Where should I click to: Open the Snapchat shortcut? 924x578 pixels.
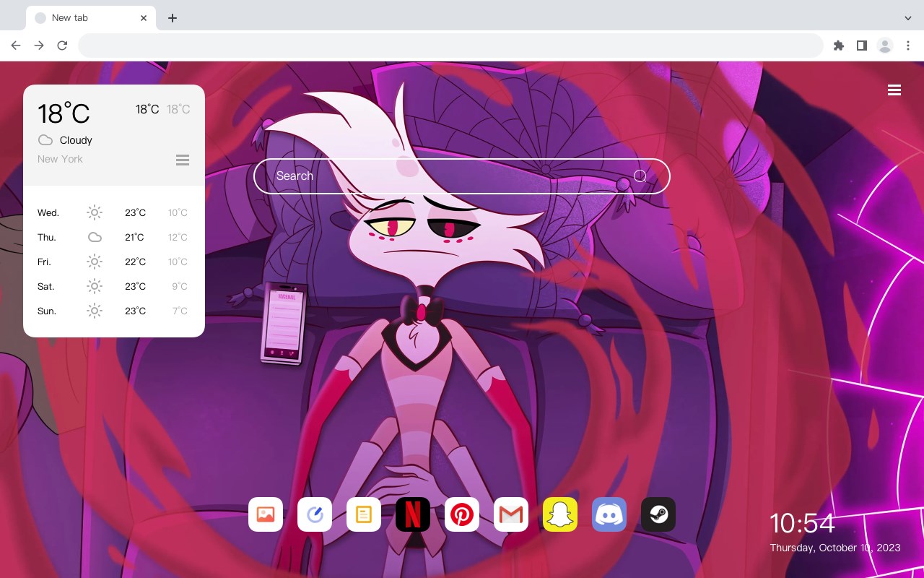pyautogui.click(x=560, y=514)
